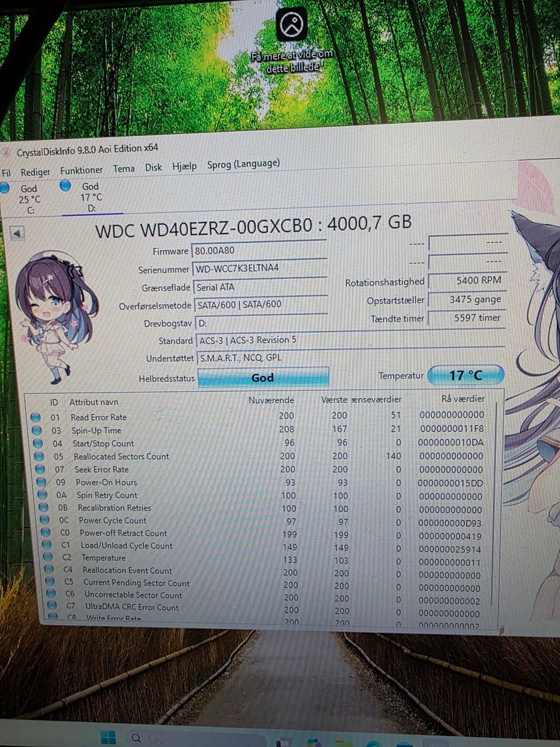560x747 pixels.
Task: Click raw value 0000000015DD
Action: [450, 483]
